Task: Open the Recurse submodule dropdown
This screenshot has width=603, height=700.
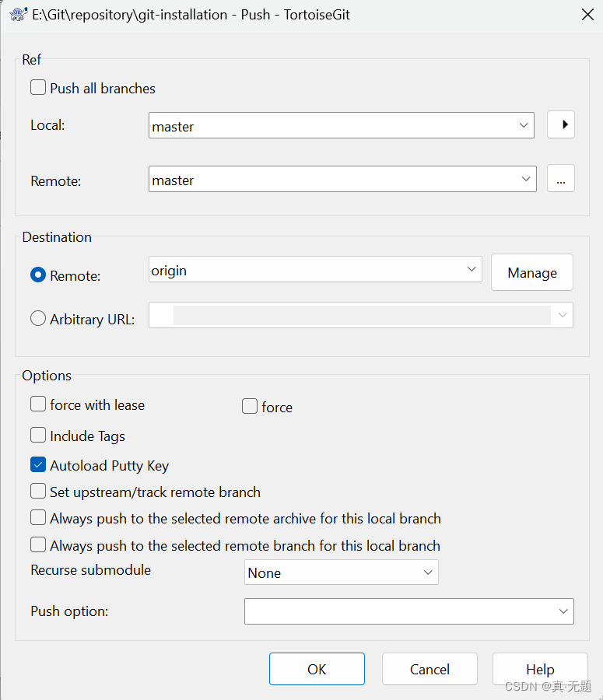Action: (427, 572)
